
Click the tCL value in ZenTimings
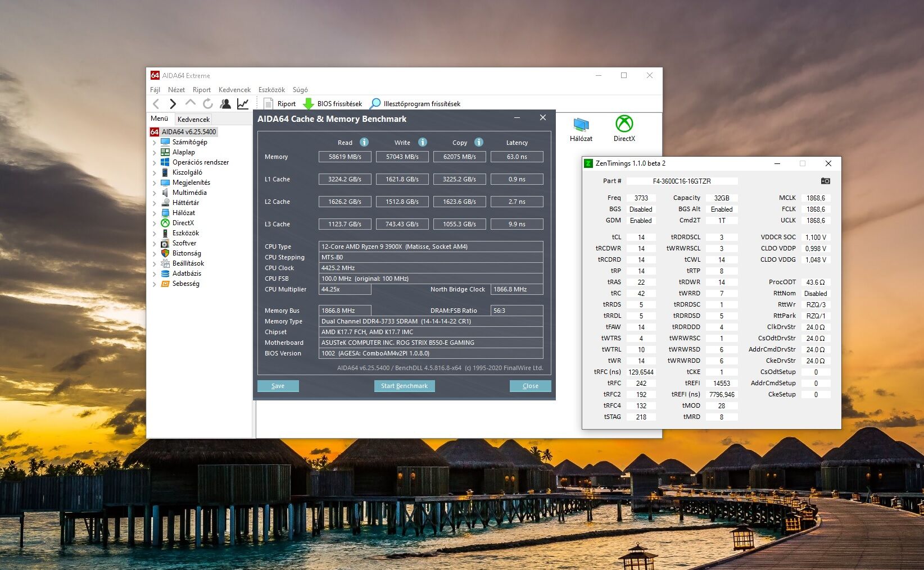point(641,237)
